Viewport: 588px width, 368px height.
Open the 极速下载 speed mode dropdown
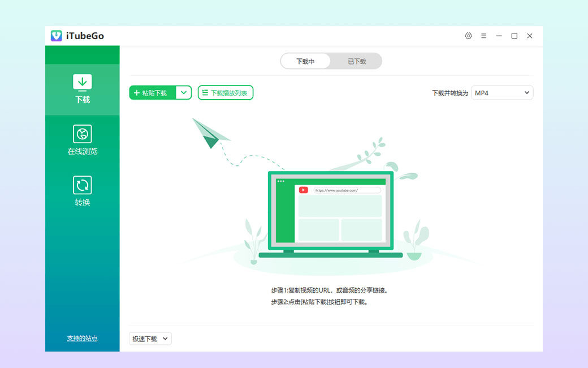pyautogui.click(x=150, y=339)
